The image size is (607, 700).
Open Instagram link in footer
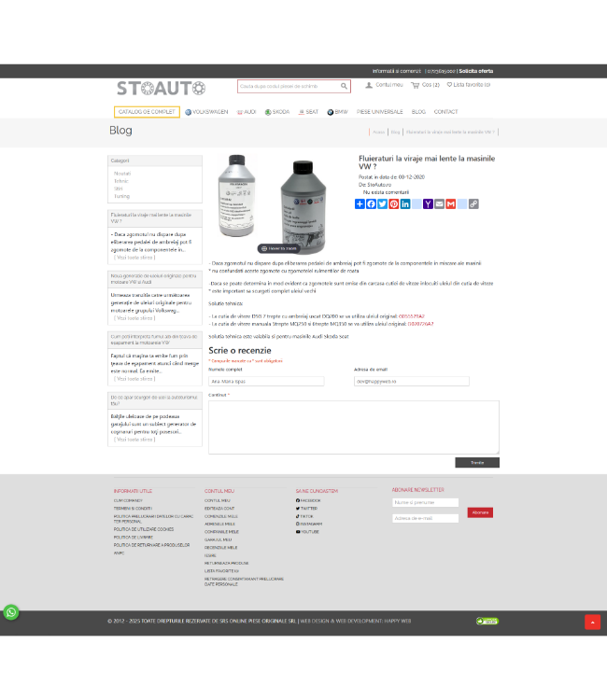309,525
